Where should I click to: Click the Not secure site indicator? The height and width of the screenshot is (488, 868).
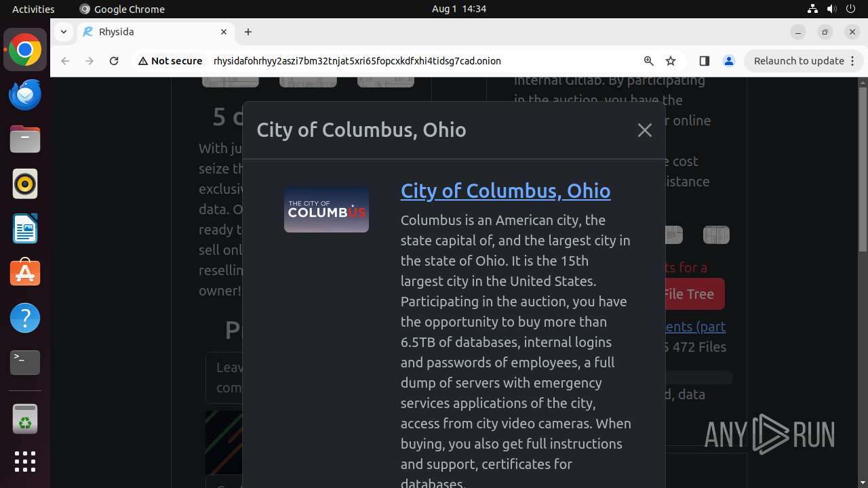170,61
